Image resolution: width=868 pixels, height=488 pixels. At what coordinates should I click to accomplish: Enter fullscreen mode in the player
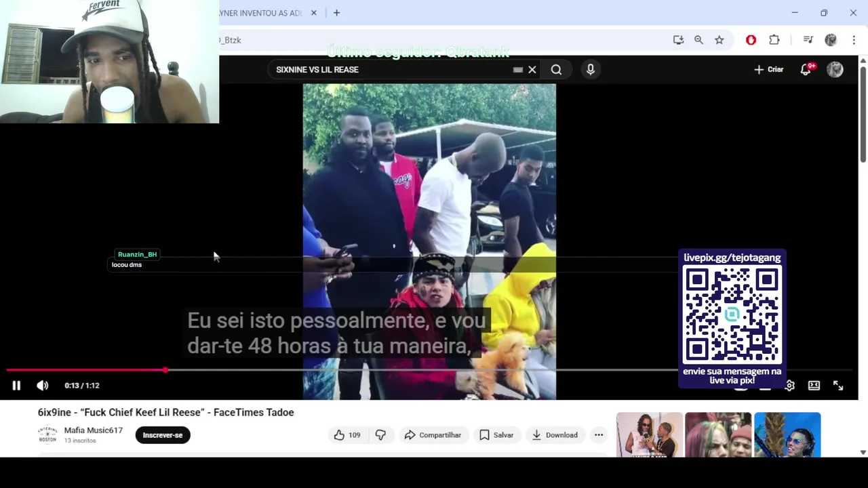click(838, 386)
